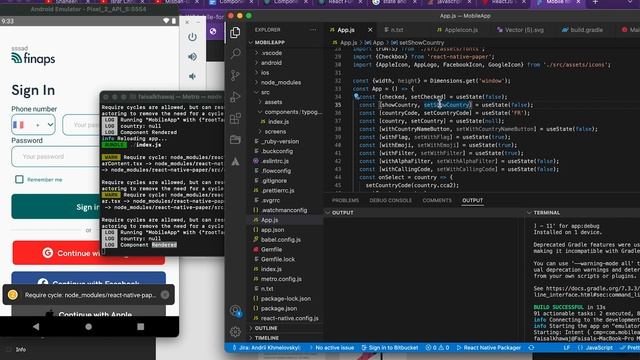Click emulator power button
Screen dimensions: 640x360
192,37
